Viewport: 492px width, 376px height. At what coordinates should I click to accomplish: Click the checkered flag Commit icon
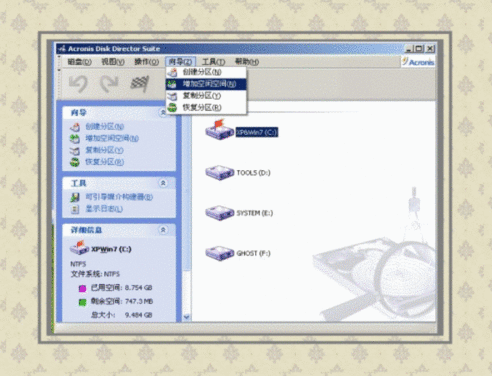tap(139, 84)
